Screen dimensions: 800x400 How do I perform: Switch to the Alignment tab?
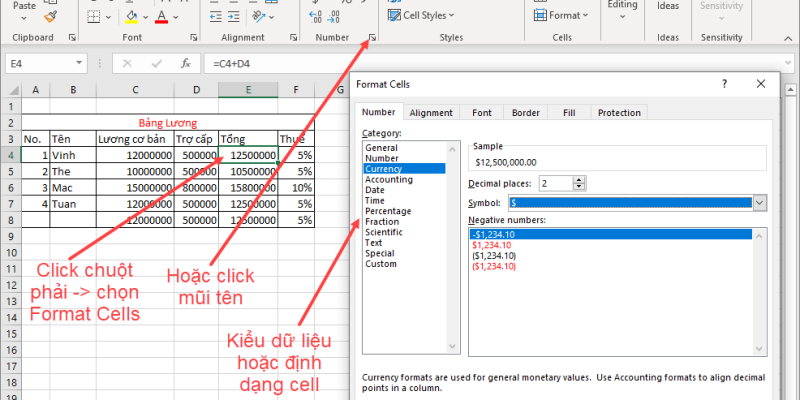click(x=431, y=113)
